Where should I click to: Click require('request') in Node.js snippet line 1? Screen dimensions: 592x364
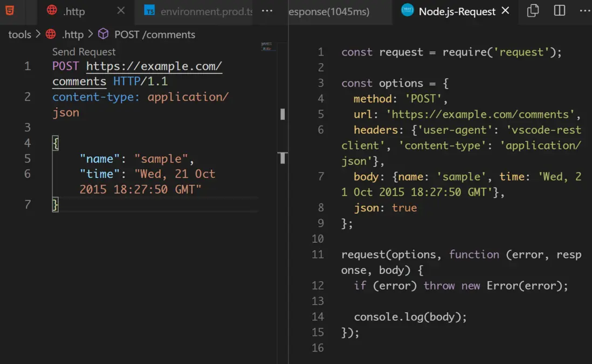pyautogui.click(x=498, y=52)
